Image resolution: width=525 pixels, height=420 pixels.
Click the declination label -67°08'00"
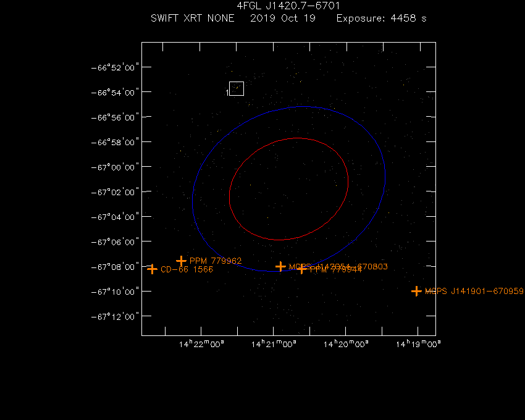click(115, 267)
